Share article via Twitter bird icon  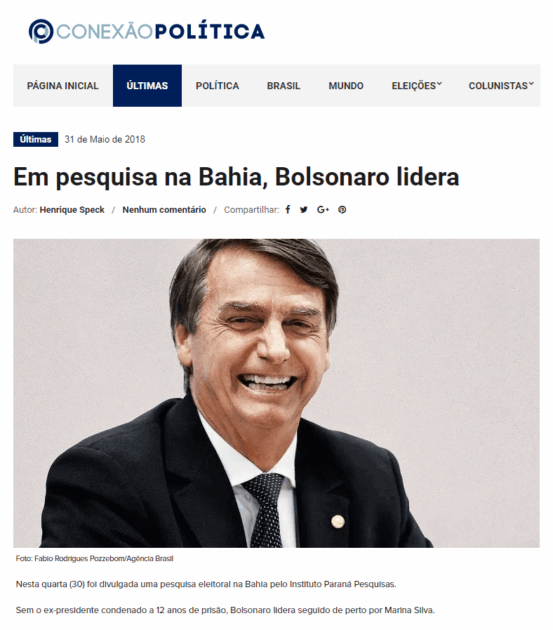click(303, 209)
